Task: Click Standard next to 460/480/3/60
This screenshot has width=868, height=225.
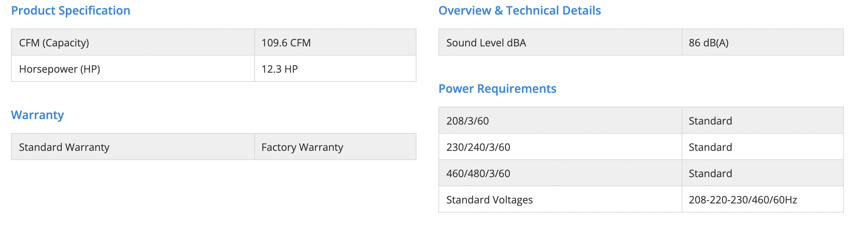Action: click(x=710, y=173)
